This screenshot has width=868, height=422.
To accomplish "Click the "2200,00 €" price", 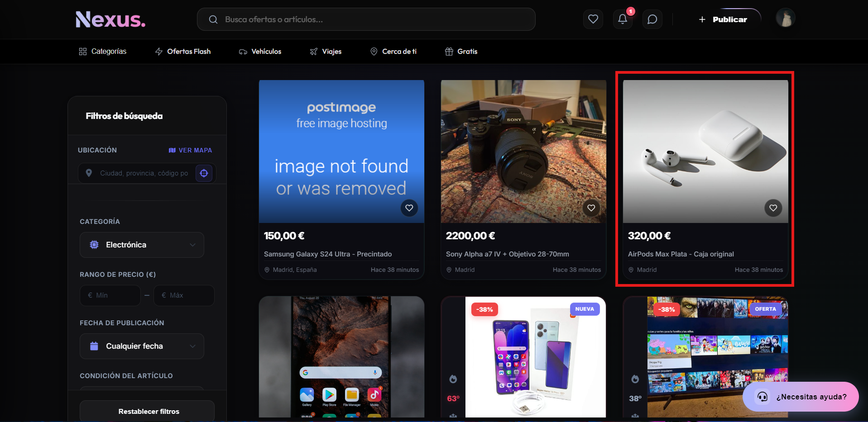I will pyautogui.click(x=470, y=236).
